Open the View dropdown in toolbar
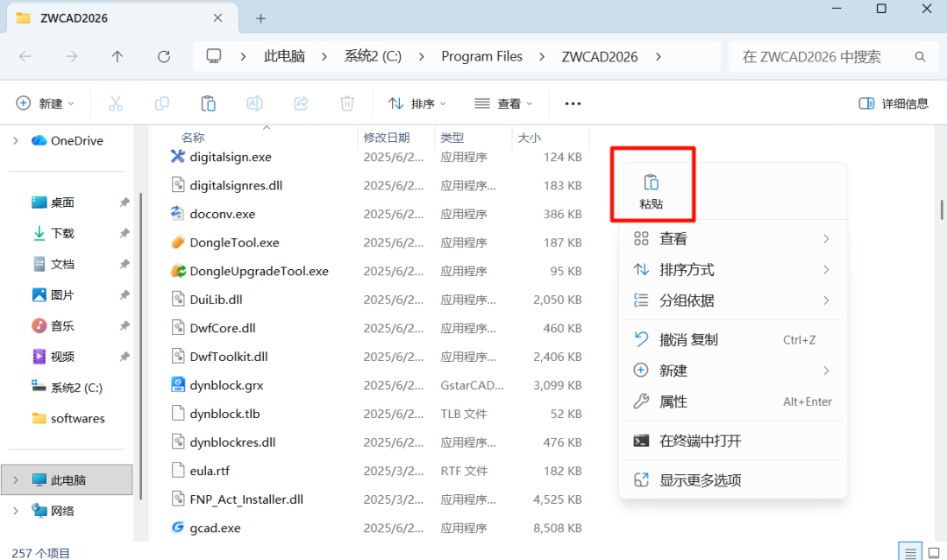Image resolution: width=947 pixels, height=560 pixels. (503, 103)
